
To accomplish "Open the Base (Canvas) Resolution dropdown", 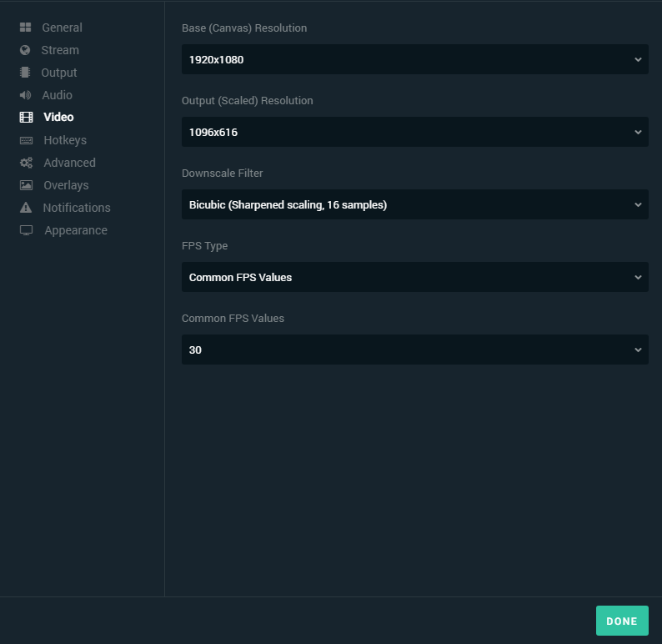I will tap(415, 59).
